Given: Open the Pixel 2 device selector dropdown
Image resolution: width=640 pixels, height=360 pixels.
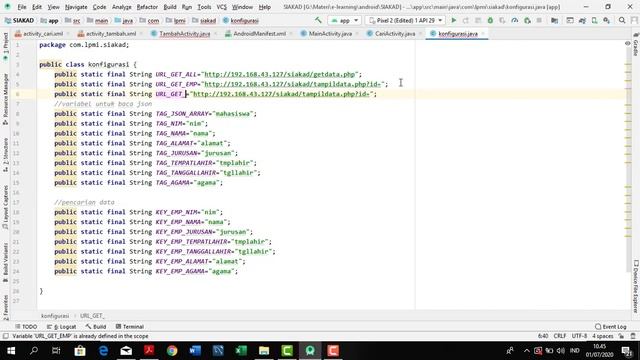Looking at the screenshot, I should coord(406,20).
